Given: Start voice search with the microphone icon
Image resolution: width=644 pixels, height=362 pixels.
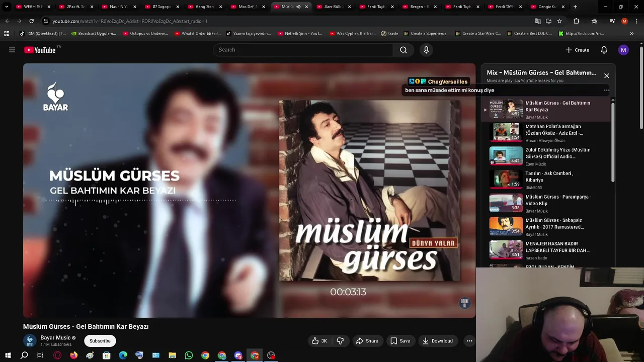Looking at the screenshot, I should click(x=426, y=50).
